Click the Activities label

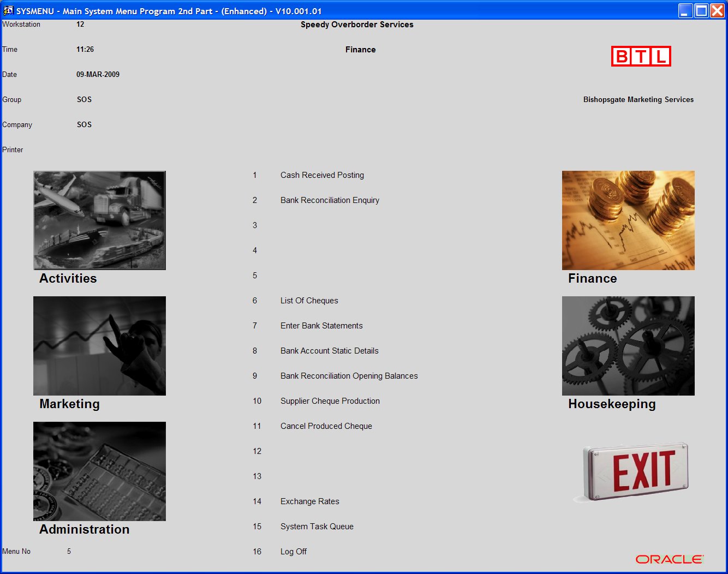[x=68, y=278]
